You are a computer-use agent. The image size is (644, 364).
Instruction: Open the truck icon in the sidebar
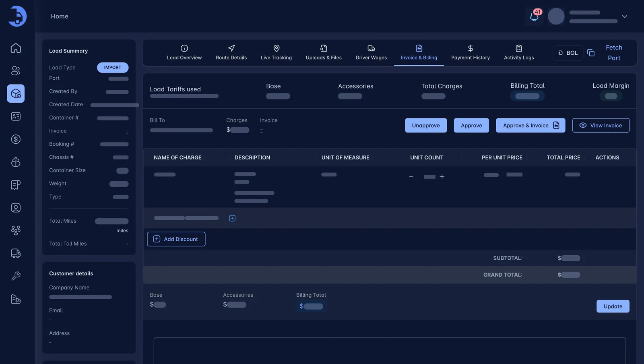pos(16,253)
